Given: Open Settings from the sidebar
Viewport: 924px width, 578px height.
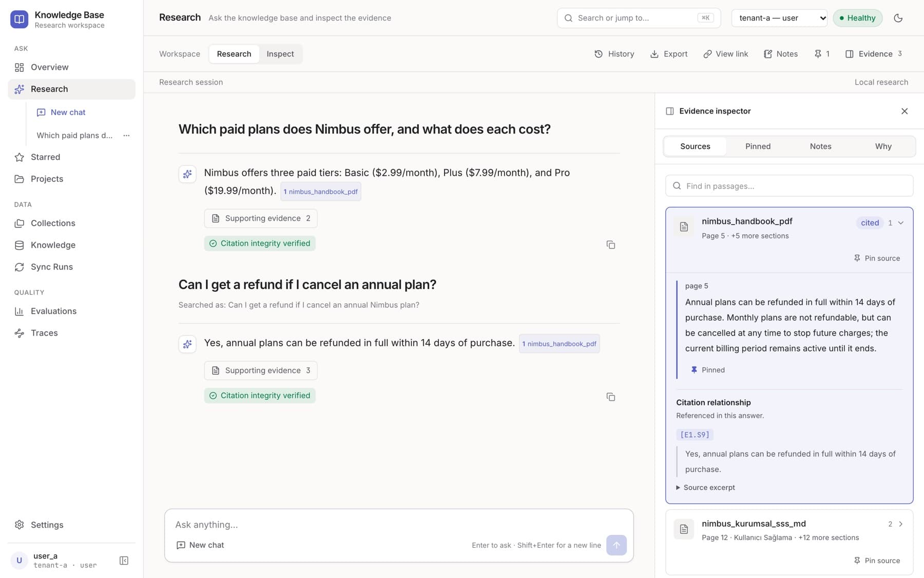Looking at the screenshot, I should 71,525.
